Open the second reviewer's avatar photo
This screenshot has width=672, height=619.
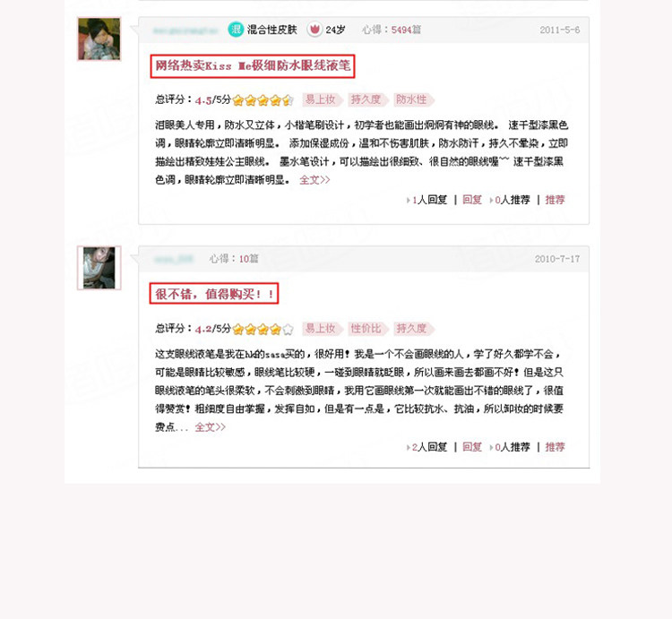99,268
